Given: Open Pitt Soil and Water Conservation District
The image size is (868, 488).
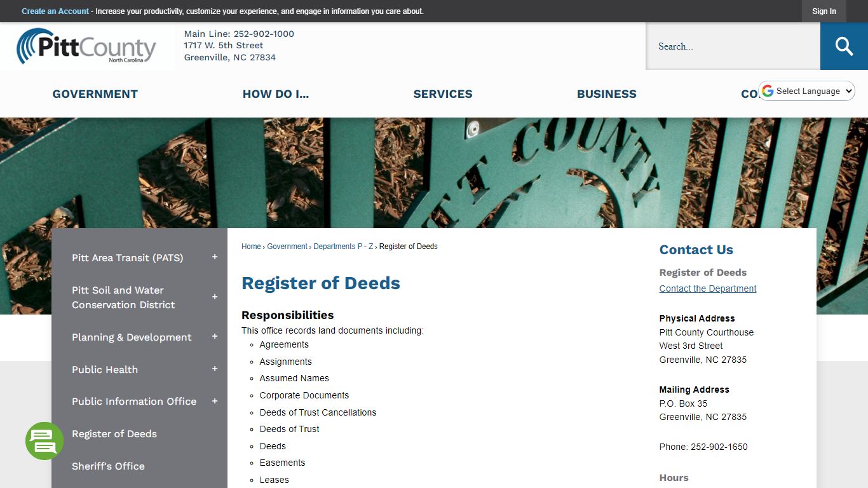Looking at the screenshot, I should click(123, 297).
